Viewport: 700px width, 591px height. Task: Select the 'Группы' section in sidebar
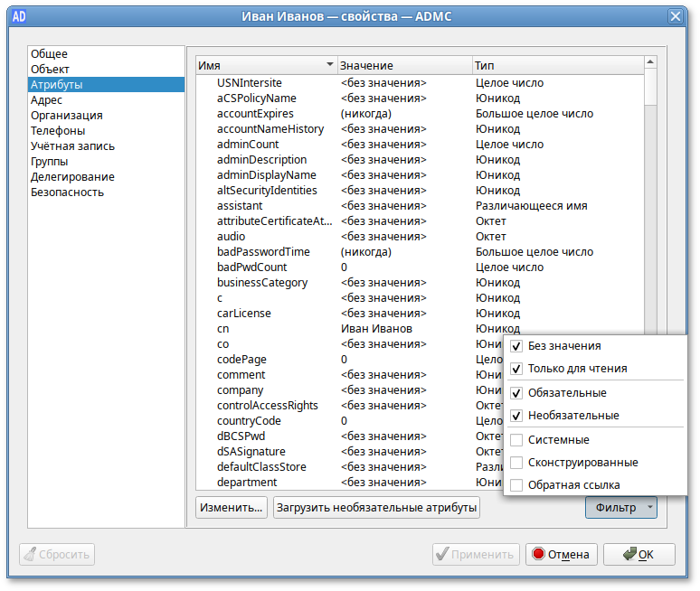point(49,161)
